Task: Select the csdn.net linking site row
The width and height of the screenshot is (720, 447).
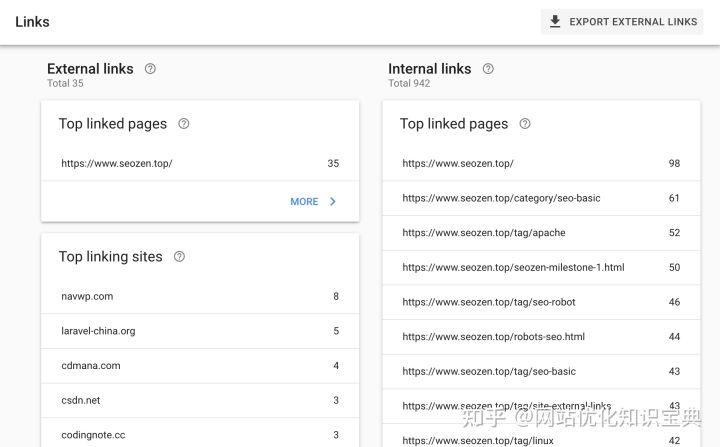Action: pos(200,401)
